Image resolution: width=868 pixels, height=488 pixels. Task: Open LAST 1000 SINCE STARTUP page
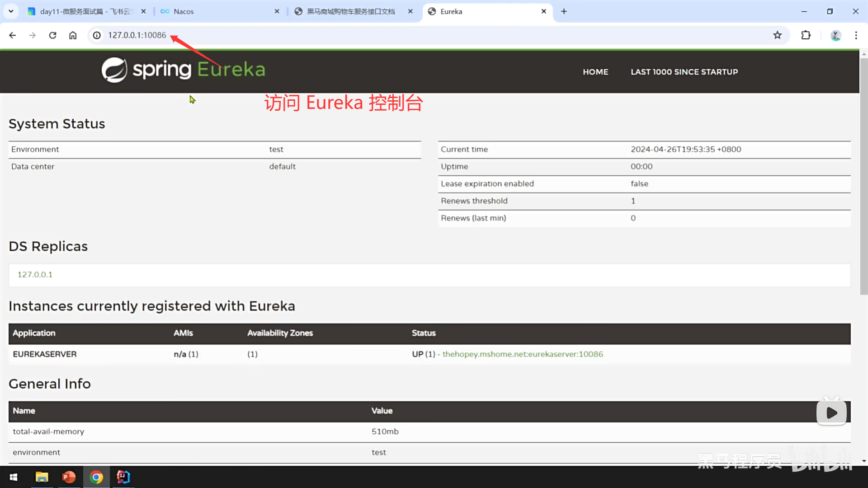point(684,72)
